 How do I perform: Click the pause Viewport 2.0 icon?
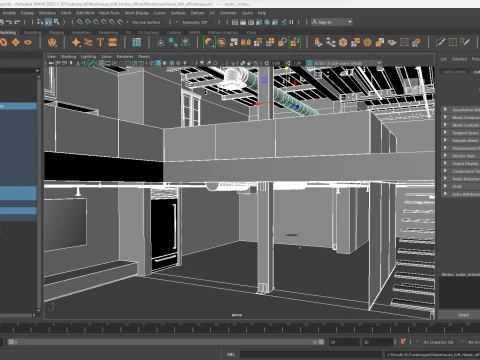tap(292, 22)
